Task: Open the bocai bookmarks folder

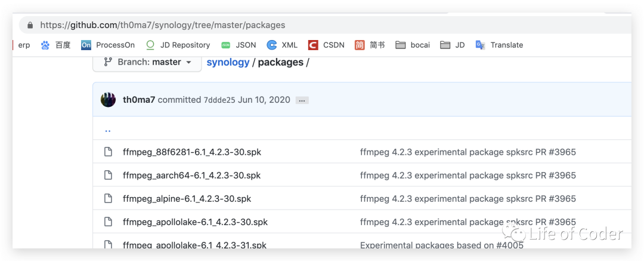Action: [x=413, y=45]
